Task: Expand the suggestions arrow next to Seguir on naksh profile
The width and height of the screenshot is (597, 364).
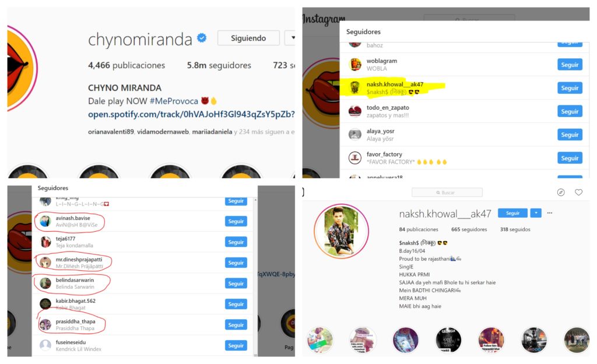Action: point(536,213)
